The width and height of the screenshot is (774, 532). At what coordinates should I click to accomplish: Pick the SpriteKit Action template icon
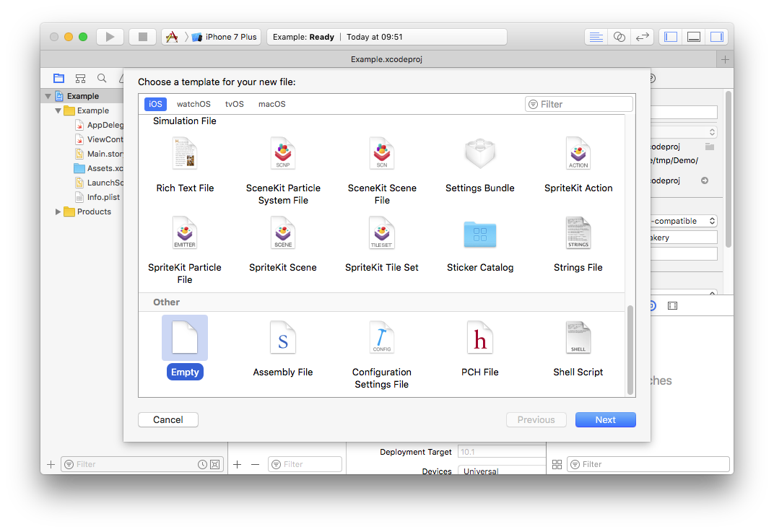coord(578,154)
